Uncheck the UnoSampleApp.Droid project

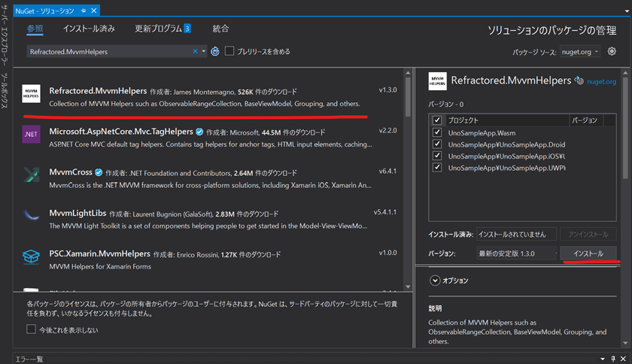[437, 144]
